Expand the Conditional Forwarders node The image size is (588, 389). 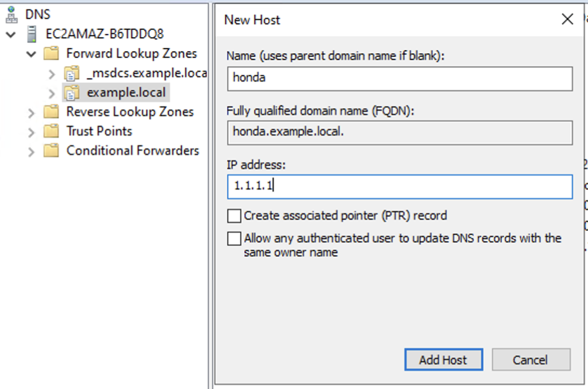[x=31, y=151]
